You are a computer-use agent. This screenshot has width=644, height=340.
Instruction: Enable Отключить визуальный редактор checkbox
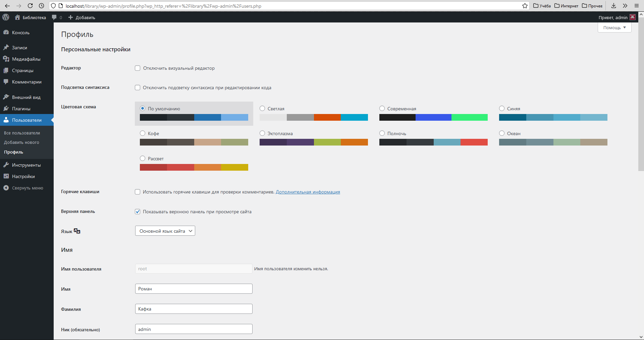click(138, 68)
